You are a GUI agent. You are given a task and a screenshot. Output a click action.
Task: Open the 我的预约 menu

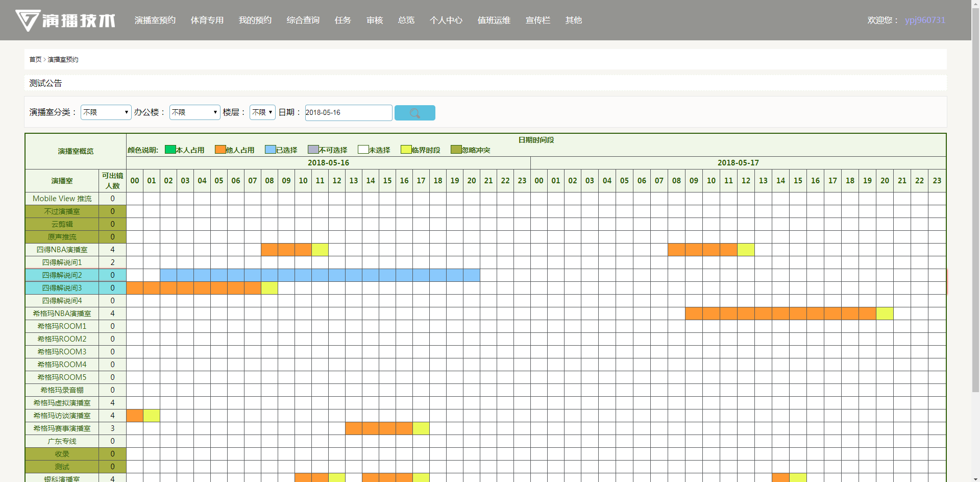255,20
